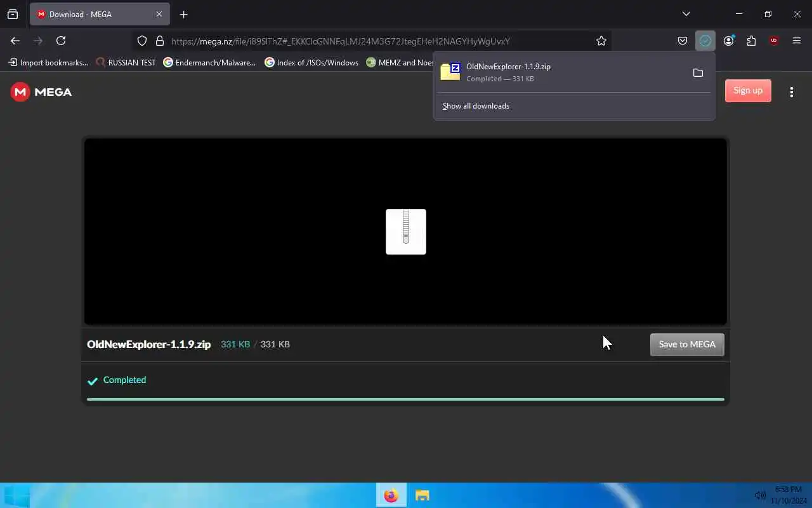Open the taskbar clock and date

(789, 495)
